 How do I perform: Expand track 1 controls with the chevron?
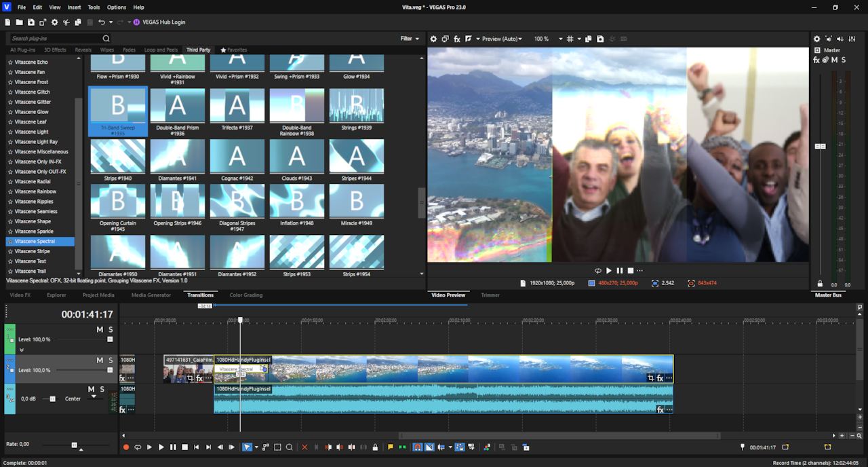[x=22, y=350]
